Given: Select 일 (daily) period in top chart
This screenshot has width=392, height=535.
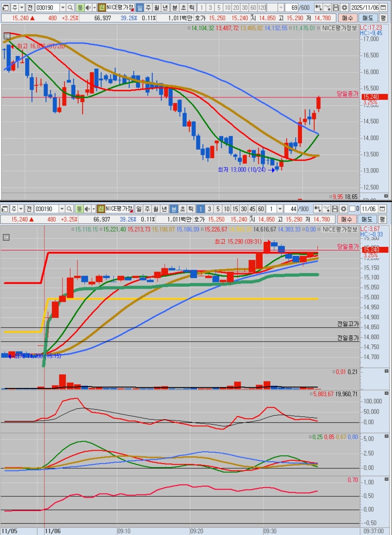Looking at the screenshot, I should pos(140,8).
